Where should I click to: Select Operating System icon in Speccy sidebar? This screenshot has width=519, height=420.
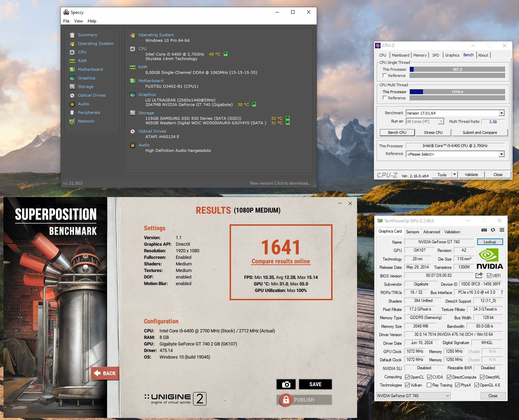pyautogui.click(x=72, y=43)
